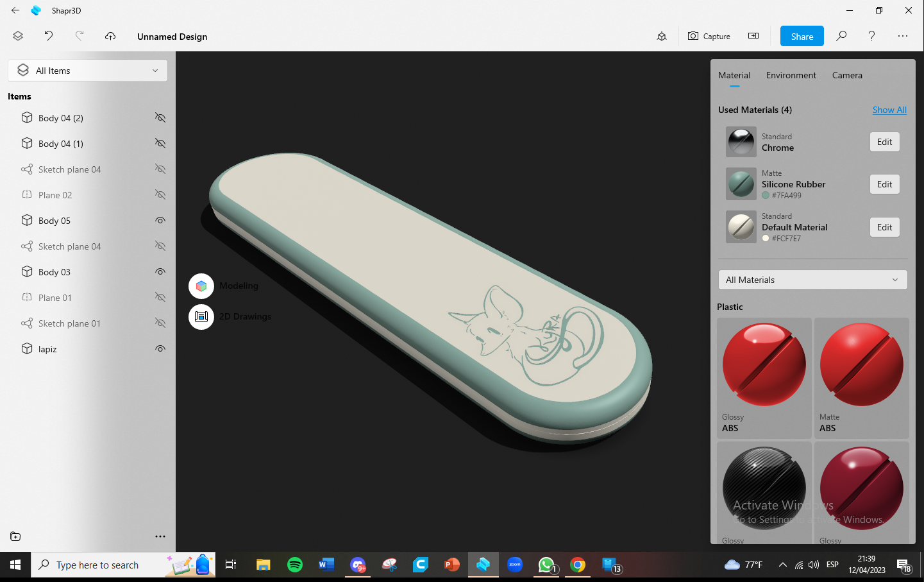Toggle visibility of Plane 02
Image resolution: width=924 pixels, height=582 pixels.
(x=160, y=194)
